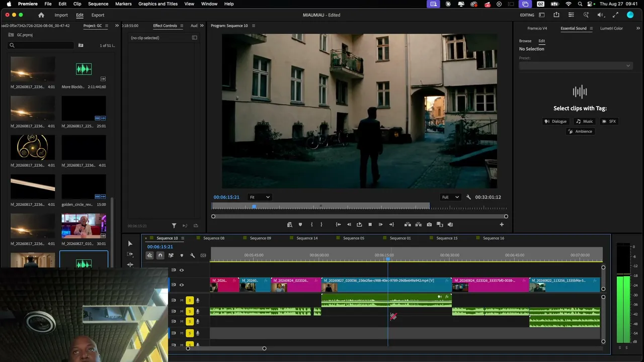Step back one frame
Screen dimensions: 644x362
click(349, 225)
